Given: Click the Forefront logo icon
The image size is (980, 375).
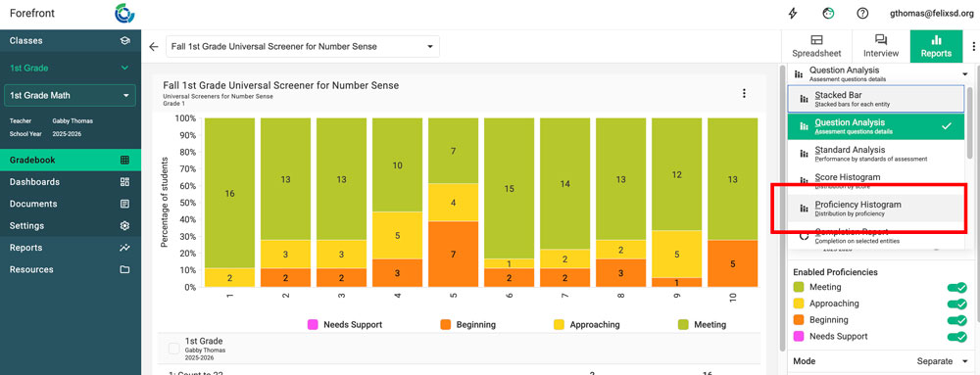Looking at the screenshot, I should click(125, 13).
